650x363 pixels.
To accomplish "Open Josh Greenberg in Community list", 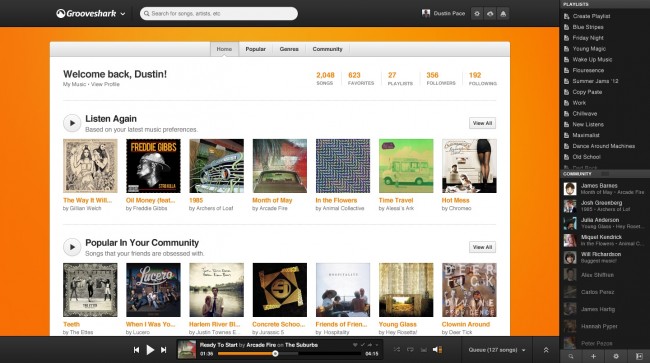I will pyautogui.click(x=597, y=206).
